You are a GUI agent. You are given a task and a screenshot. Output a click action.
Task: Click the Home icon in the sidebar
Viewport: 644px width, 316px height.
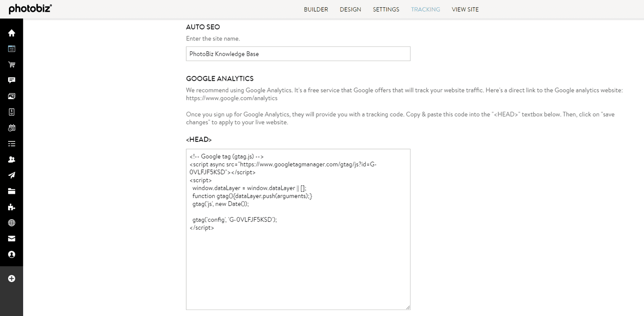click(x=11, y=32)
